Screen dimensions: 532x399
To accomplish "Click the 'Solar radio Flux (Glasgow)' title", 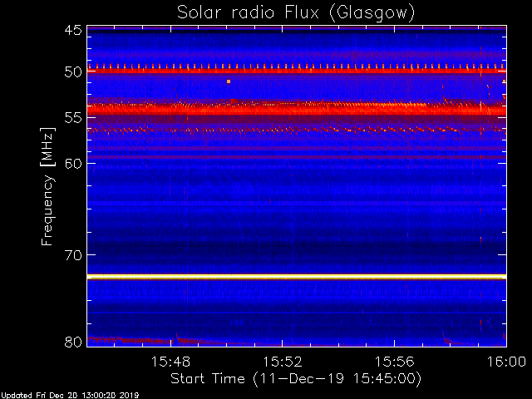I will tap(296, 12).
